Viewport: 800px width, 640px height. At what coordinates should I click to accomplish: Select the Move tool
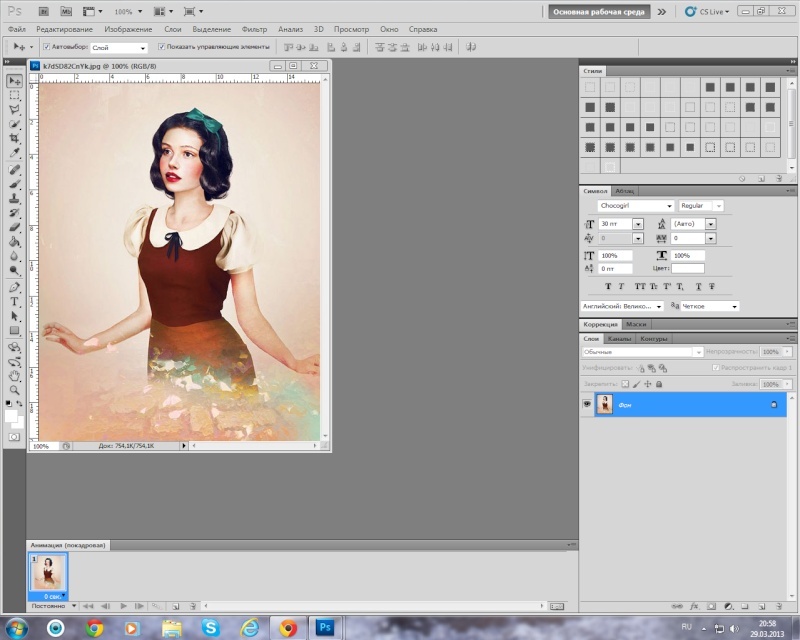pos(14,81)
